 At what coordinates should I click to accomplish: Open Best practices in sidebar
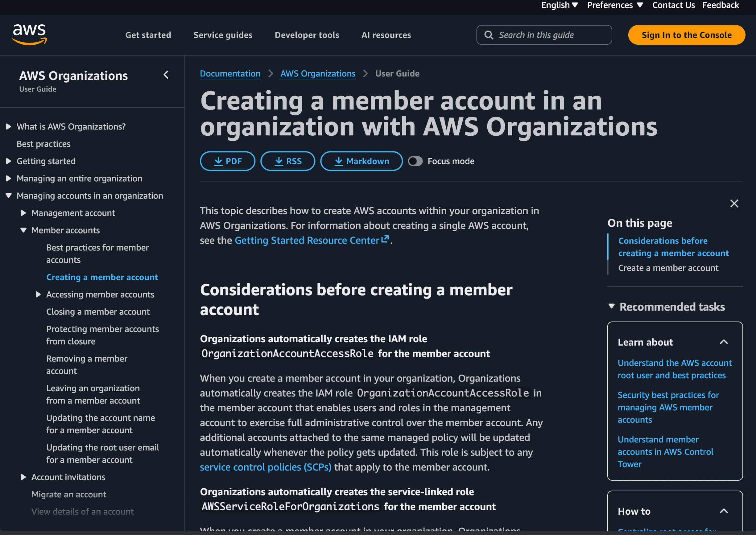coord(43,144)
